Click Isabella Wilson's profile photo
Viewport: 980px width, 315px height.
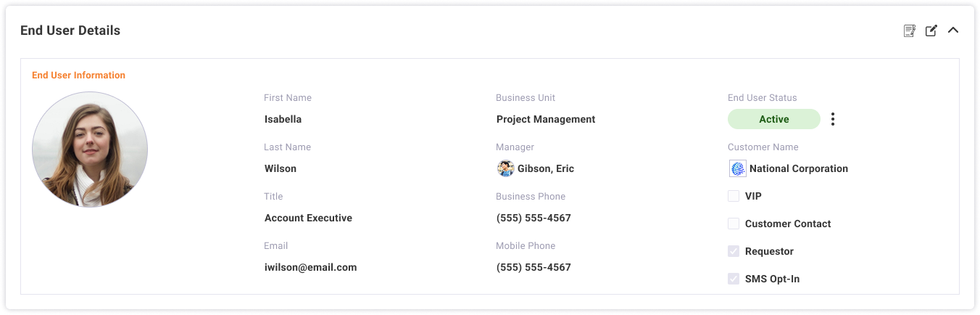click(x=90, y=150)
